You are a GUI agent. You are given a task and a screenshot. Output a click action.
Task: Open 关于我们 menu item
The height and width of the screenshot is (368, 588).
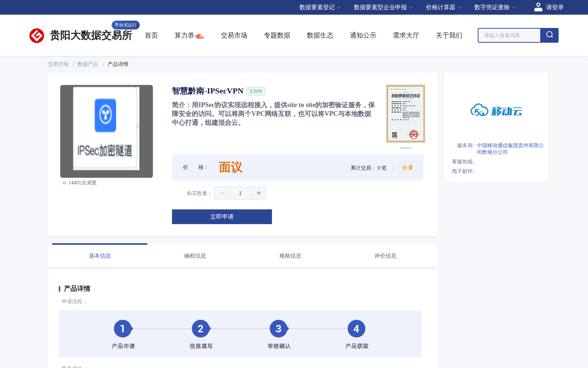(x=449, y=35)
